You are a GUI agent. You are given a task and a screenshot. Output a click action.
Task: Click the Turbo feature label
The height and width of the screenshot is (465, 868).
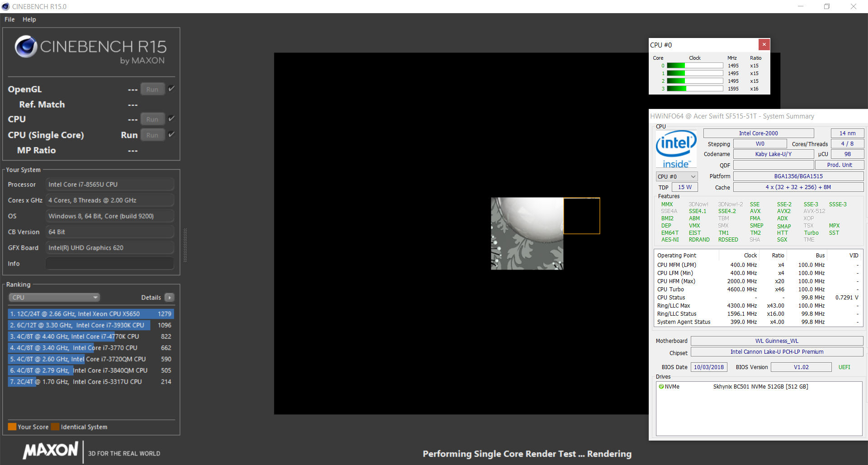(811, 233)
